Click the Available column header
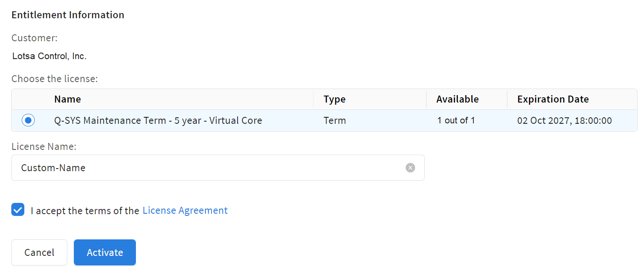 click(457, 99)
